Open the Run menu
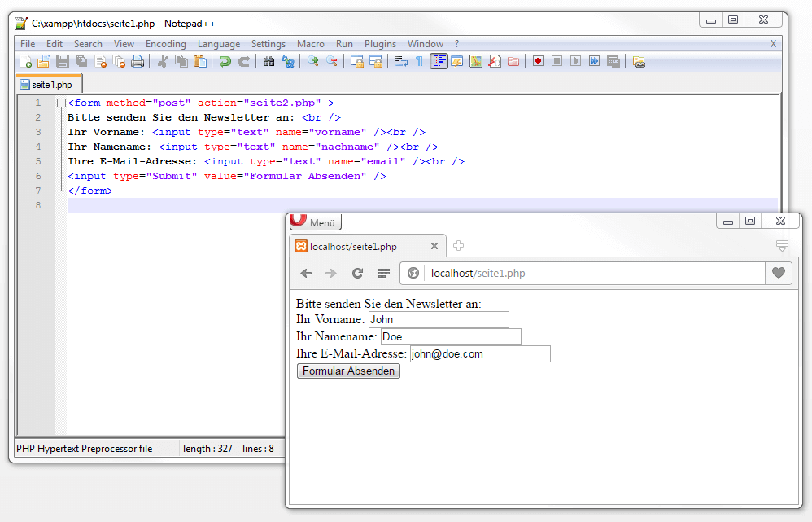This screenshot has width=812, height=522. tap(344, 44)
